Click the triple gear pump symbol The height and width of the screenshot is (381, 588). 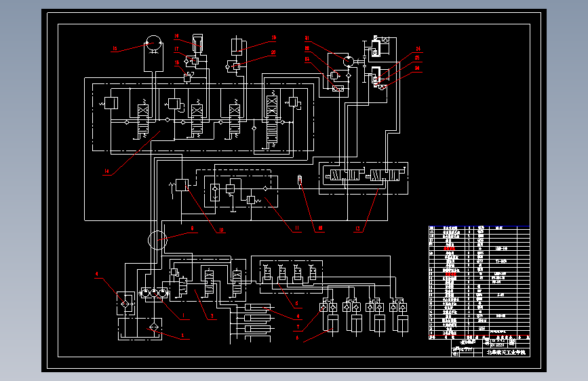click(154, 293)
